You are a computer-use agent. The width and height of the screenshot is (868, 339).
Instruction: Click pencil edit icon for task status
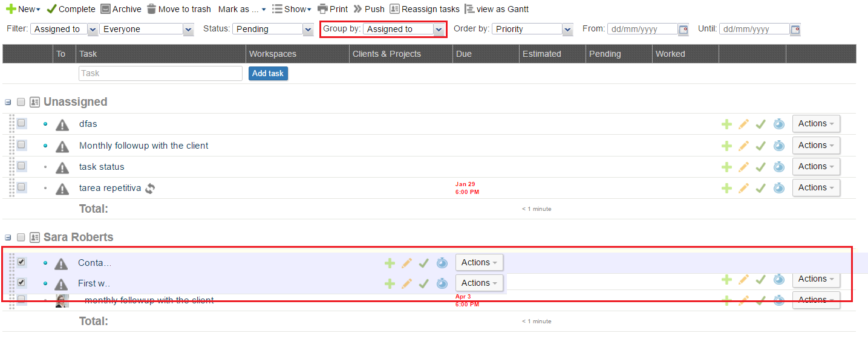pos(744,167)
